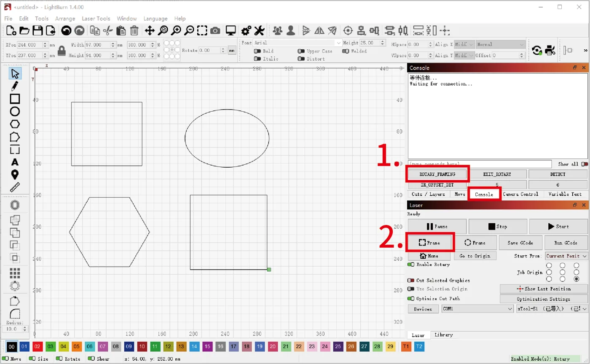This screenshot has height=364, width=590.
Task: Click the Zoom In magnifier icon
Action: 176,30
